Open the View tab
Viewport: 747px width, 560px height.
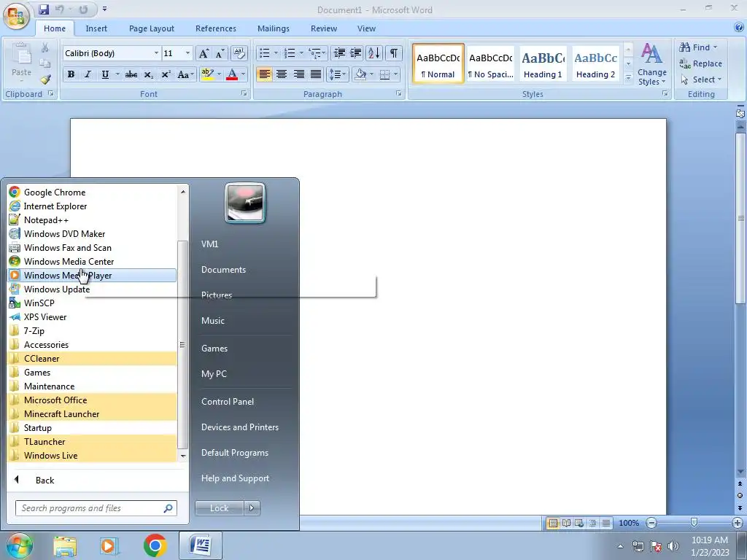(x=366, y=28)
